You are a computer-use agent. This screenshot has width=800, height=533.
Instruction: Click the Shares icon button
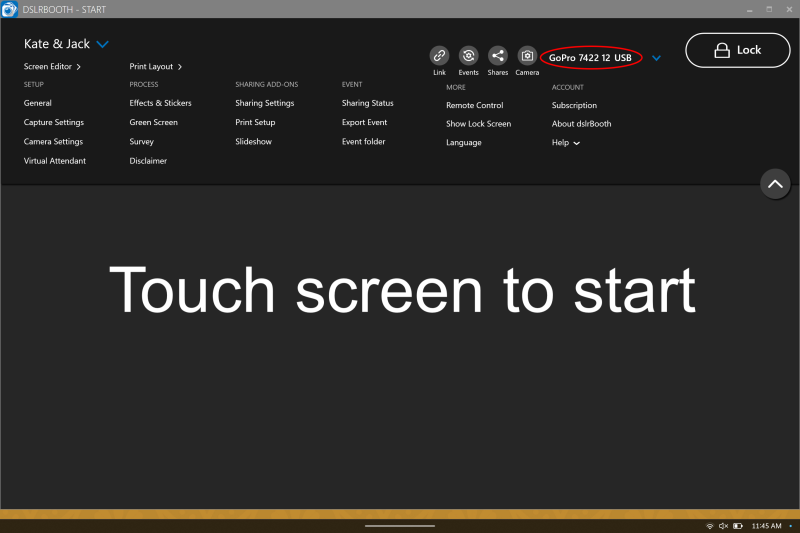coord(497,56)
